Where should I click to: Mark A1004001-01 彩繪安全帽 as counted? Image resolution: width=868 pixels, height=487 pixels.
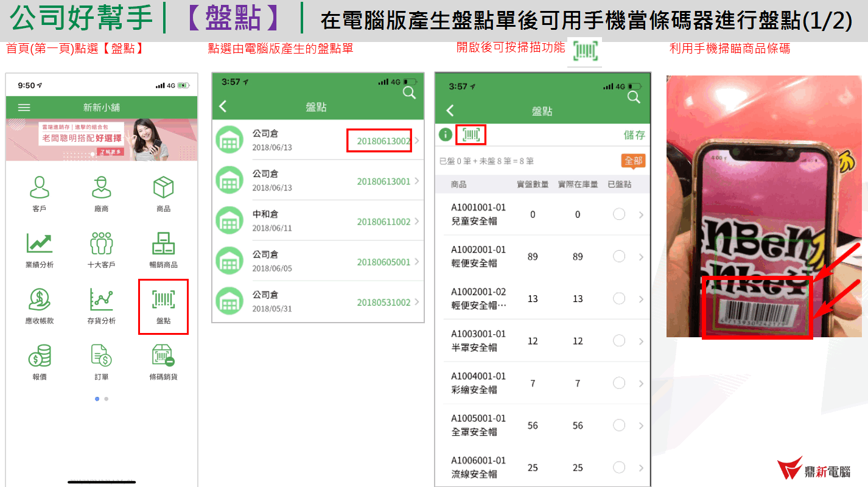(619, 383)
